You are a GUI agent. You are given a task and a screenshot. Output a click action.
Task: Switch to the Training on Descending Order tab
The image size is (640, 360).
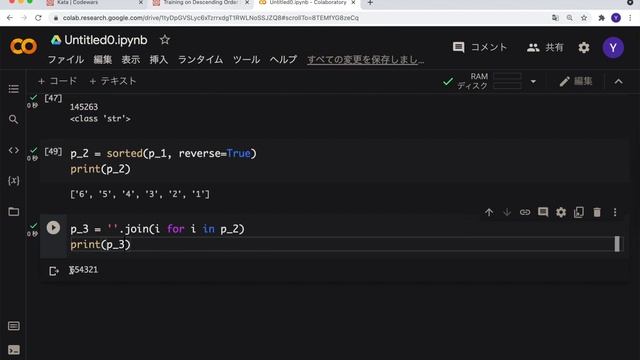coord(200,3)
